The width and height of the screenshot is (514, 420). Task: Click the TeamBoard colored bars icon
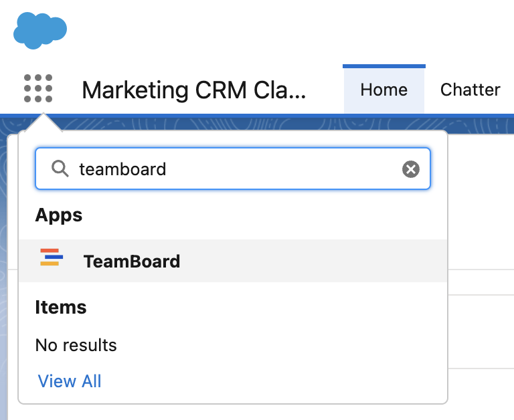[52, 257]
